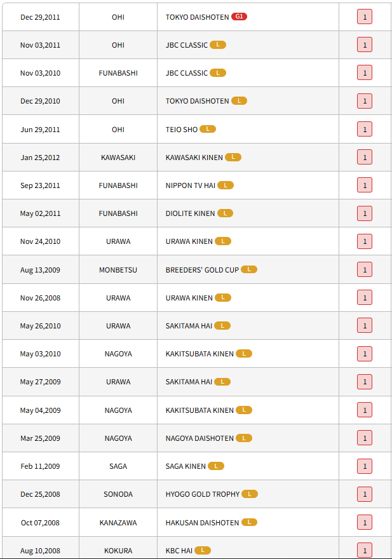This screenshot has width=392, height=559.
Task: Click the L badge next to Nippon TV Hai
Action: (x=226, y=185)
